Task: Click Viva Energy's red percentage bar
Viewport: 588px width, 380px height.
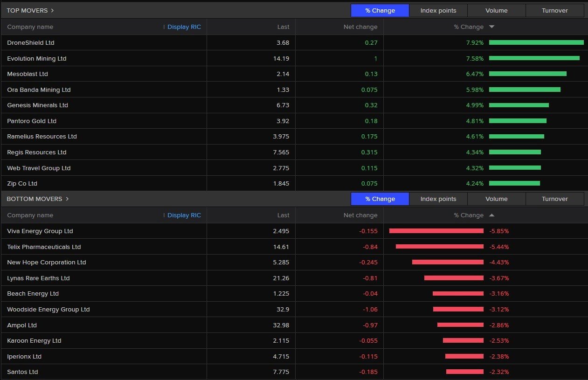Action: (x=436, y=231)
